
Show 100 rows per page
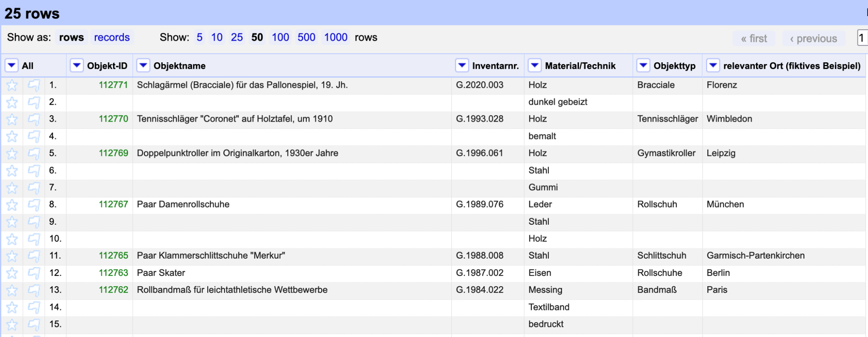[280, 37]
